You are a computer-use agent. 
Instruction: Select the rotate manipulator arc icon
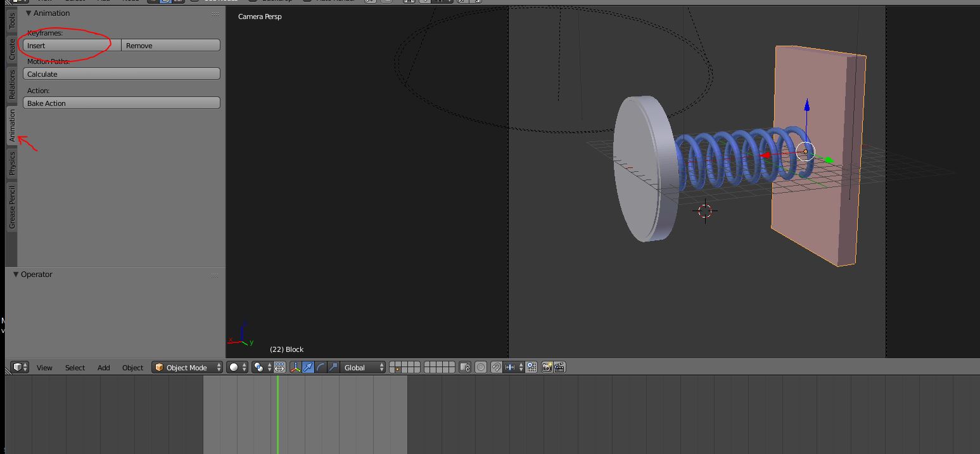click(321, 368)
